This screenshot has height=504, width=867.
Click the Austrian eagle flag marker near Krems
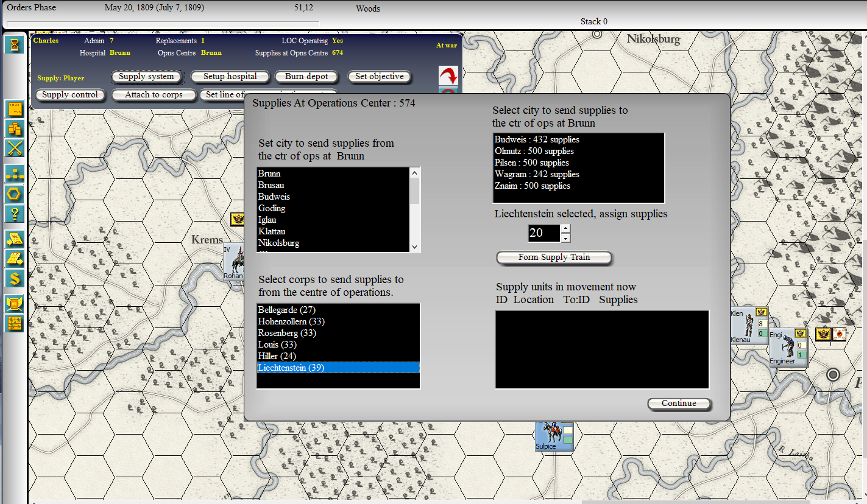coord(237,219)
